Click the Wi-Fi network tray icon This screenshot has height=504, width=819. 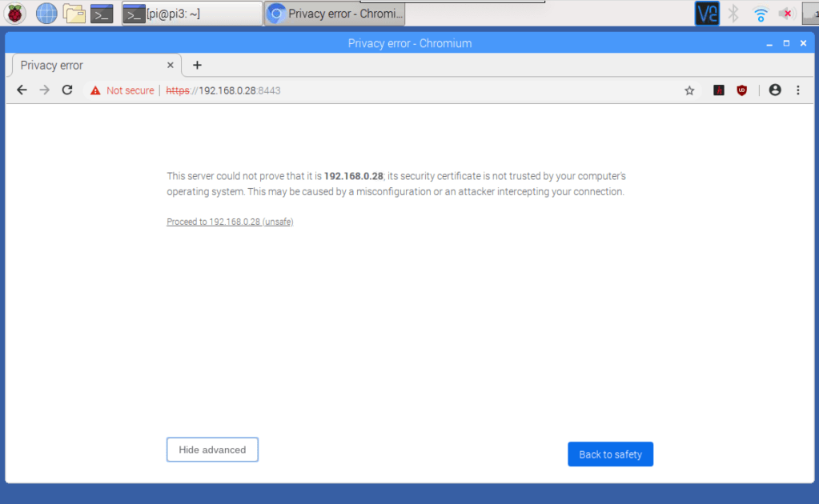coord(759,13)
